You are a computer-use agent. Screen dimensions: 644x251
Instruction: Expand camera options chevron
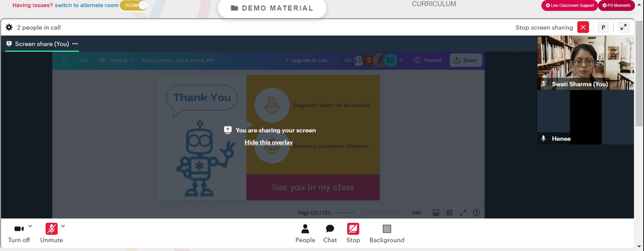(30, 226)
